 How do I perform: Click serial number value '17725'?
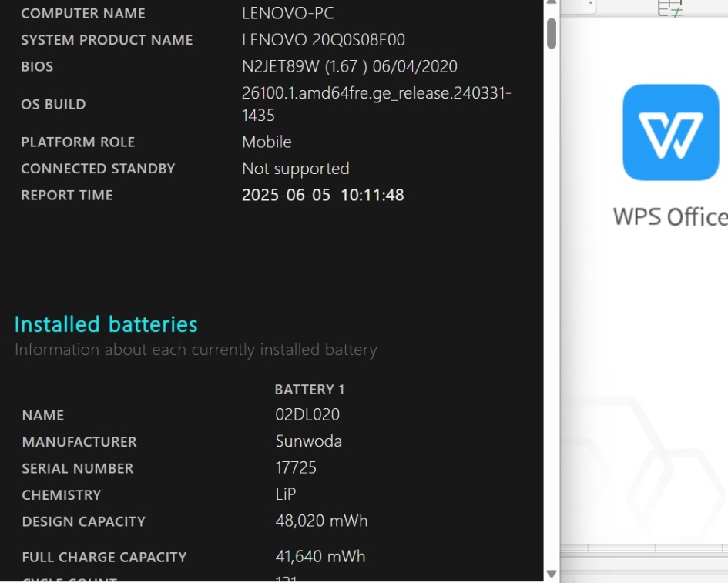click(296, 467)
